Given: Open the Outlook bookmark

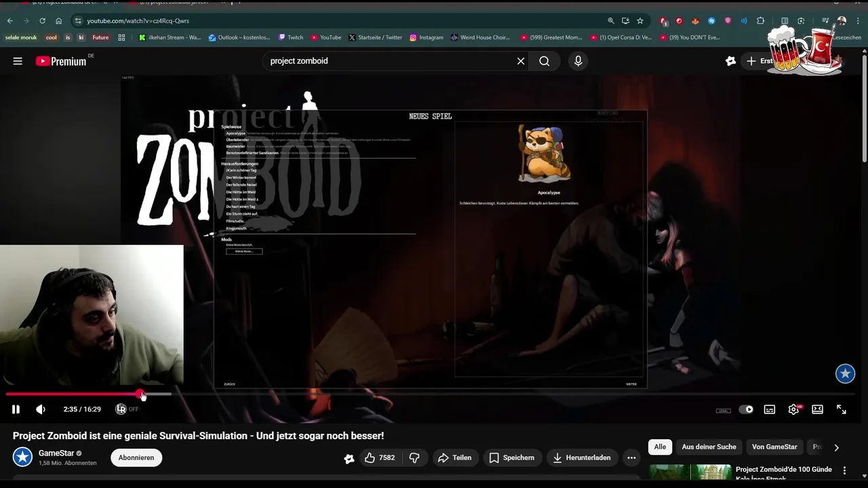Looking at the screenshot, I should coord(239,38).
